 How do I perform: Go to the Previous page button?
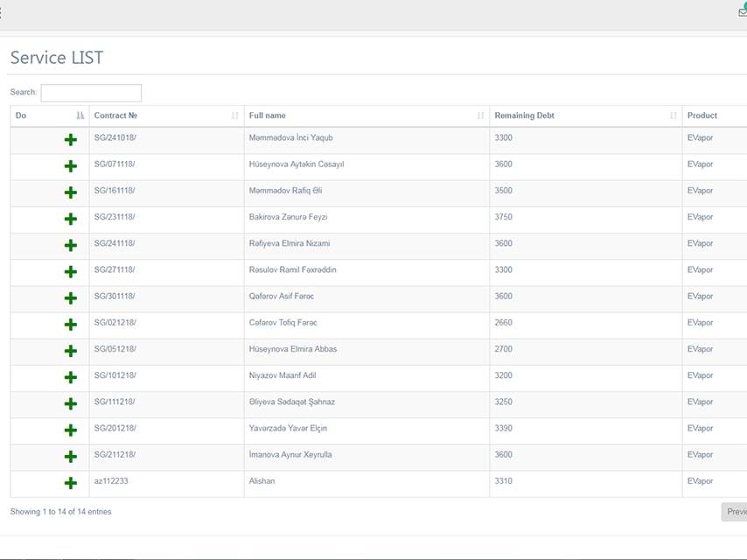(x=735, y=512)
